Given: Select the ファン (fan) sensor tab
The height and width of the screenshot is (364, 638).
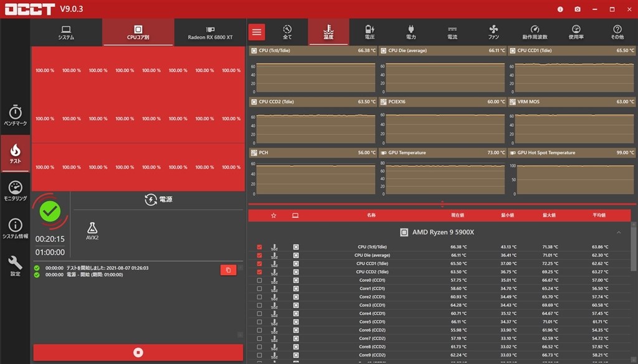Looking at the screenshot, I should point(493,32).
